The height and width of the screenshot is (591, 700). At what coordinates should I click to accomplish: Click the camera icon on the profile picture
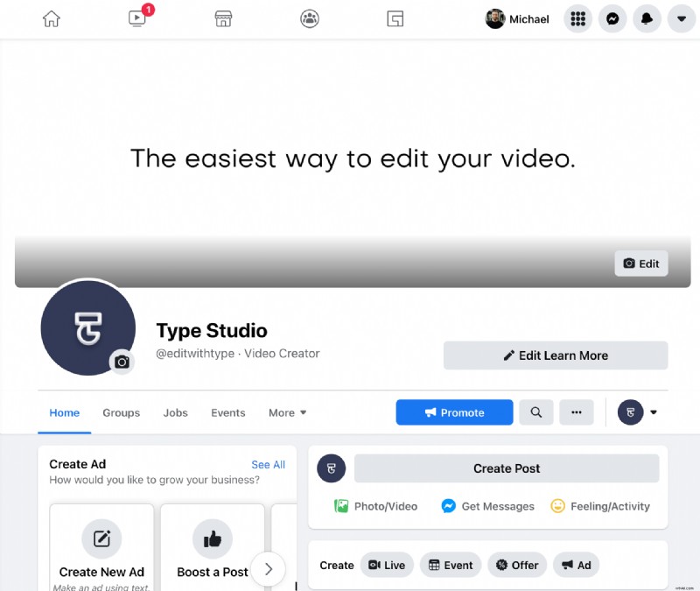tap(122, 362)
